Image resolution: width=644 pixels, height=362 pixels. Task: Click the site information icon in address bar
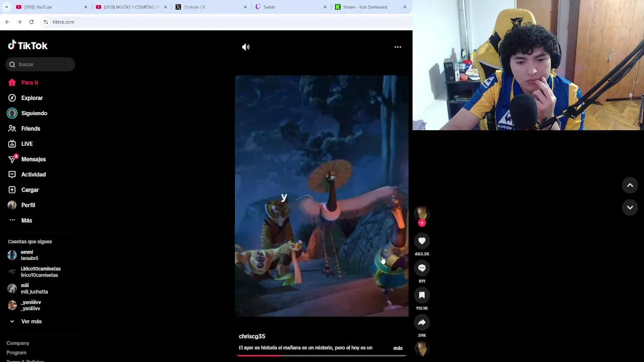pos(45,22)
